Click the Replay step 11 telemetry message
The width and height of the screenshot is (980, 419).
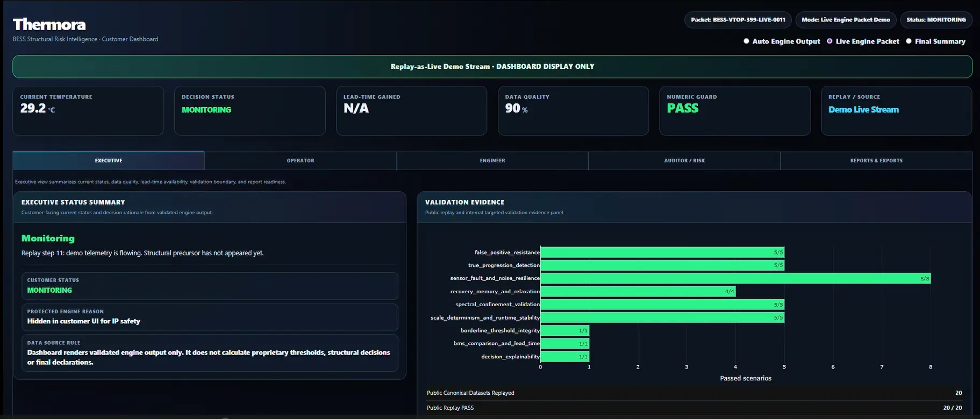click(142, 253)
